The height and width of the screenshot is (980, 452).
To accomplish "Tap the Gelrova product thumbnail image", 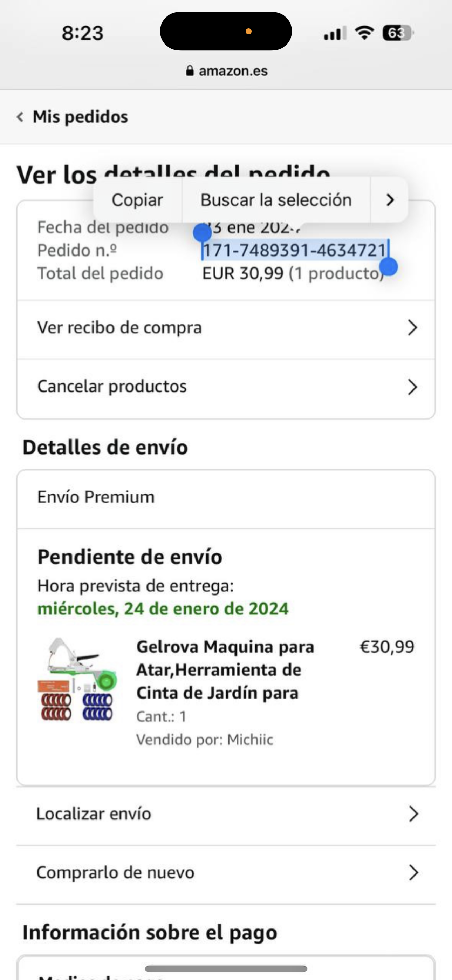I will click(77, 679).
